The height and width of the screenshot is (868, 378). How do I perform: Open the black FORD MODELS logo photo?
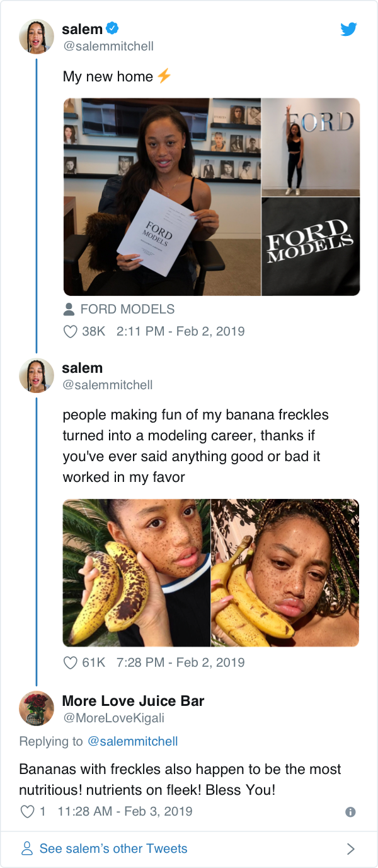click(x=311, y=247)
